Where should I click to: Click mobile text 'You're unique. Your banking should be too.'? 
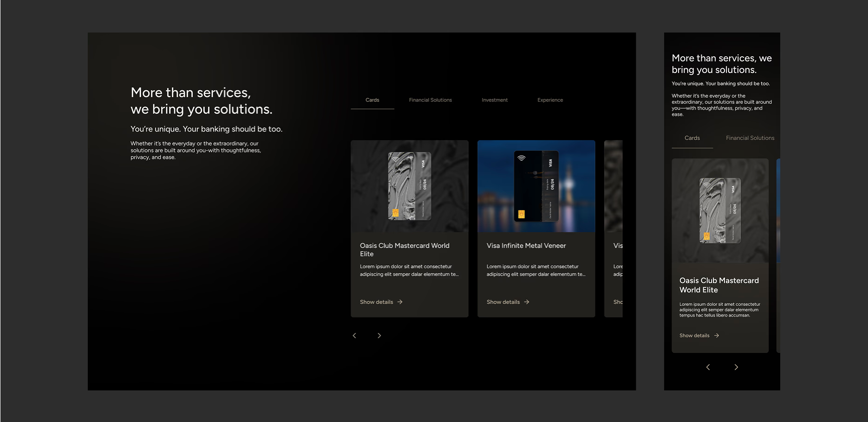click(x=721, y=84)
